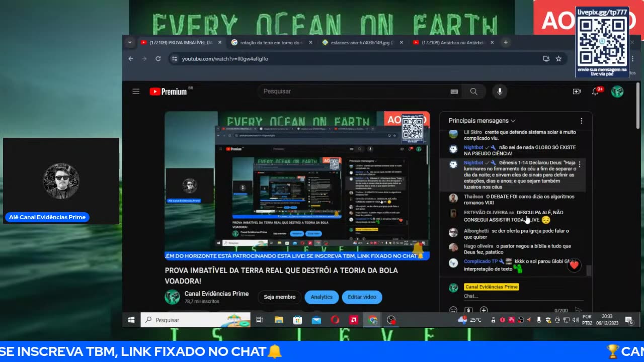Click Lil Skiro username in chat
The height and width of the screenshot is (362, 644).
point(472,132)
